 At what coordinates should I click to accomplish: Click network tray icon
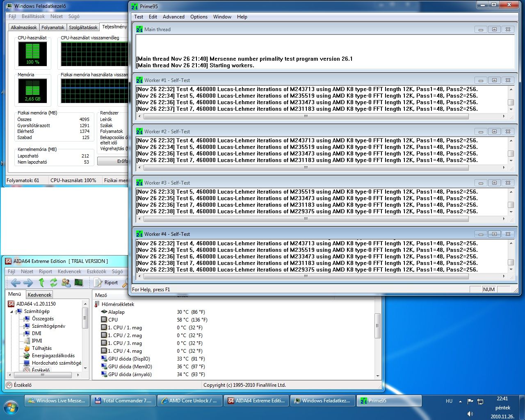[x=480, y=402]
